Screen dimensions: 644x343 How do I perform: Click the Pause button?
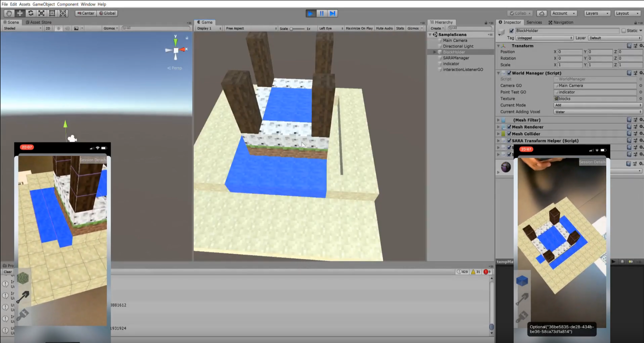point(322,13)
